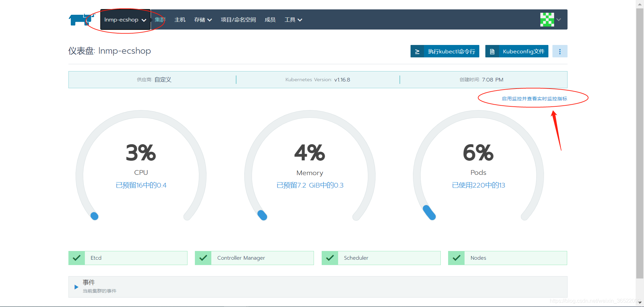Click the page vertical scrollbar thumb
Image resolution: width=644 pixels, height=307 pixels.
click(640, 143)
